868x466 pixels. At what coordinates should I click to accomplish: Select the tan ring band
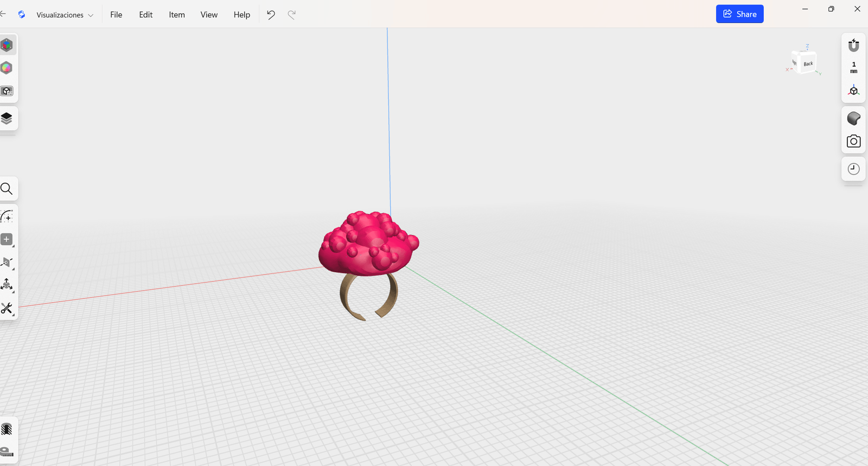tap(369, 297)
